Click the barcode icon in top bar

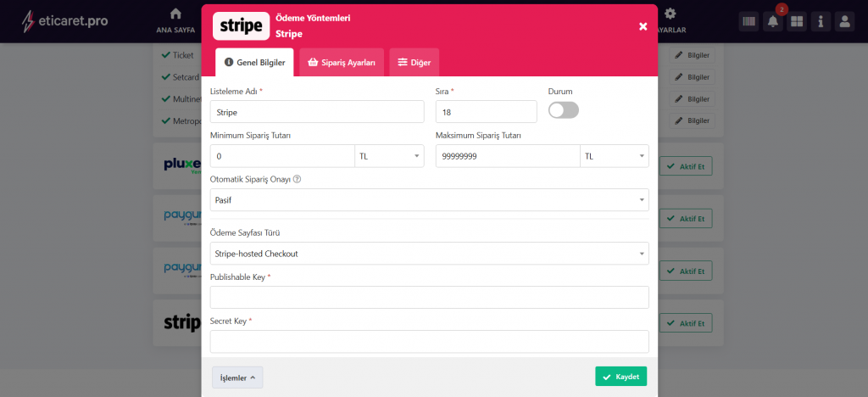tap(748, 22)
